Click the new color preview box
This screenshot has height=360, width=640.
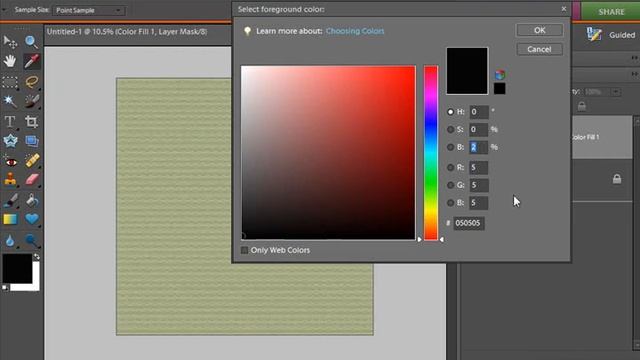467,71
